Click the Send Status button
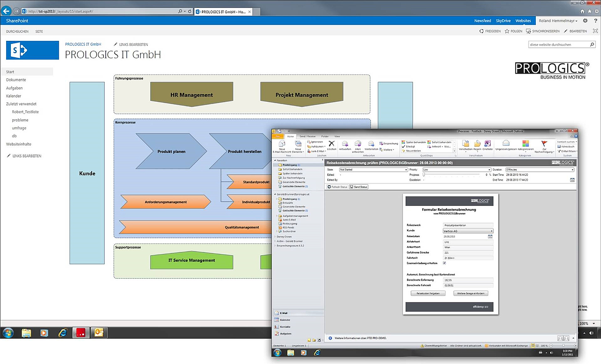 pyautogui.click(x=359, y=187)
